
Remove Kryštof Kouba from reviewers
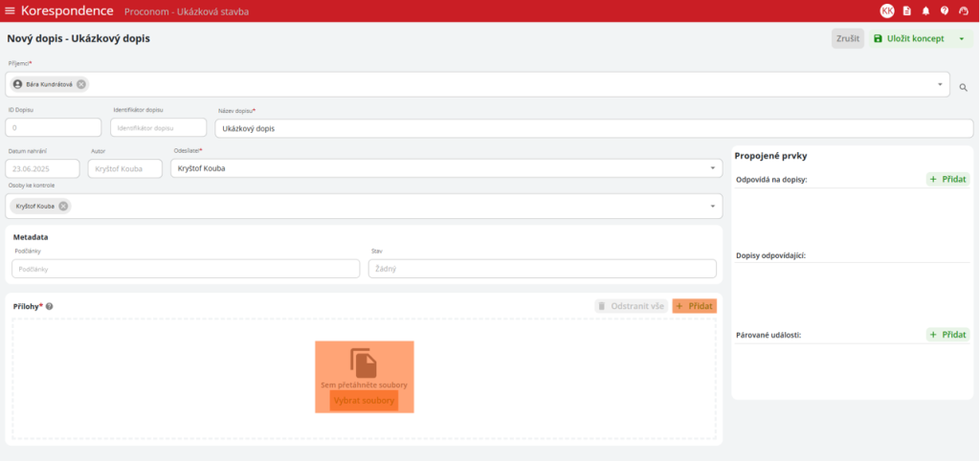pyautogui.click(x=63, y=206)
